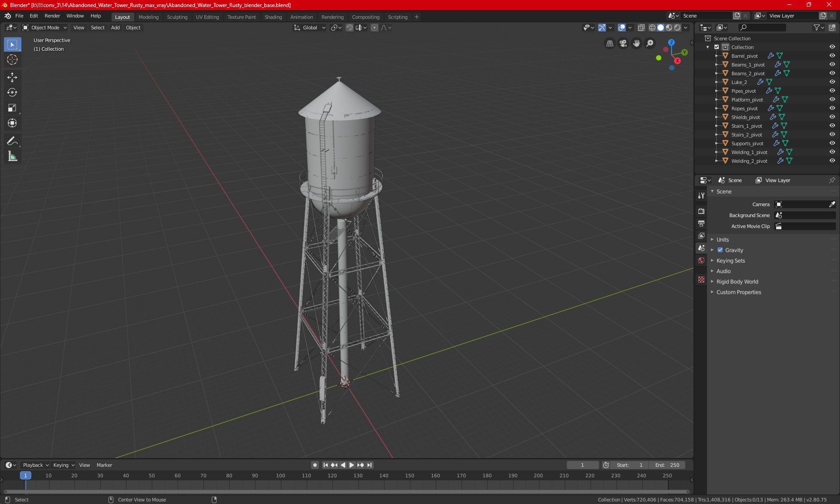Activate the Rotate tool

(x=12, y=92)
